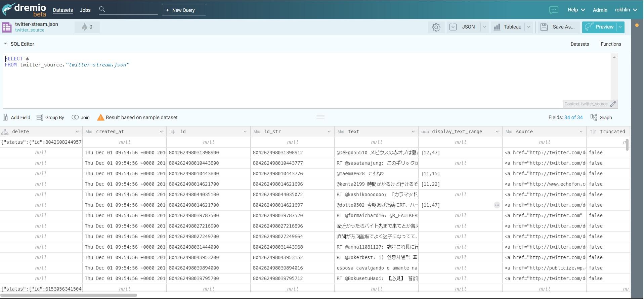Image resolution: width=644 pixels, height=299 pixels.
Task: Collapse the SQL Editor section
Action: pyautogui.click(x=5, y=44)
